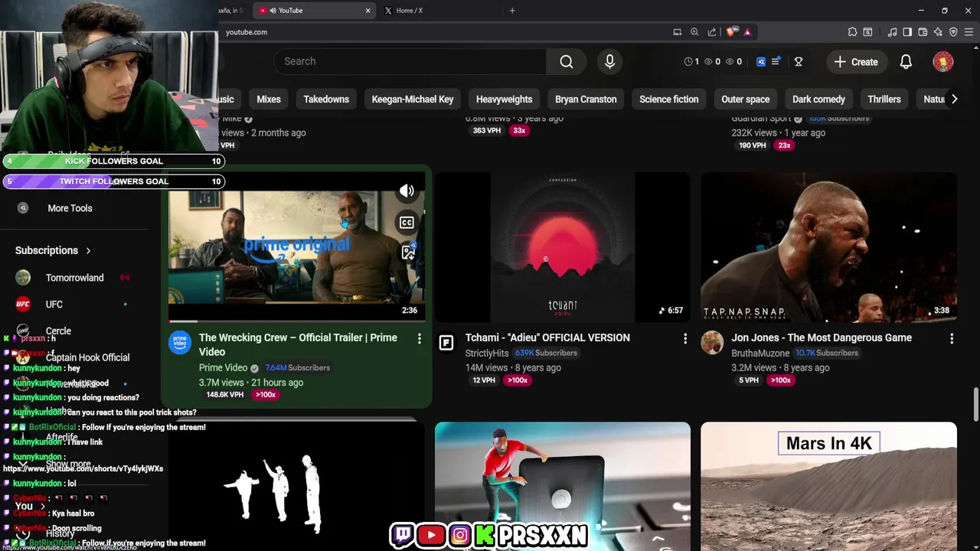Open more options for Wrecking Crew video
This screenshot has width=980, height=551.
click(419, 338)
